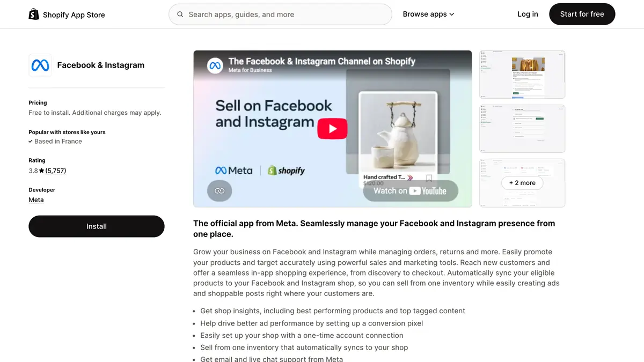Click the bookmark icon on product card
The height and width of the screenshot is (362, 644).
[x=429, y=178]
